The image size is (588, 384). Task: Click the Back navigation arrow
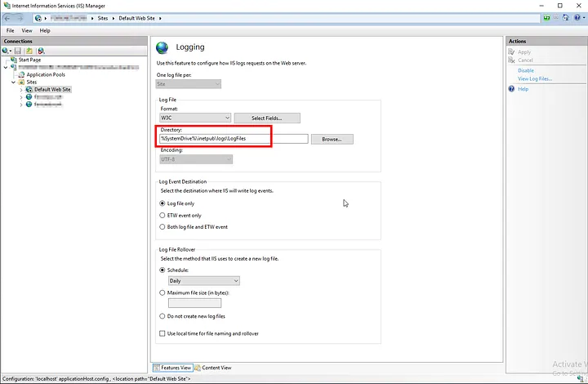point(8,17)
